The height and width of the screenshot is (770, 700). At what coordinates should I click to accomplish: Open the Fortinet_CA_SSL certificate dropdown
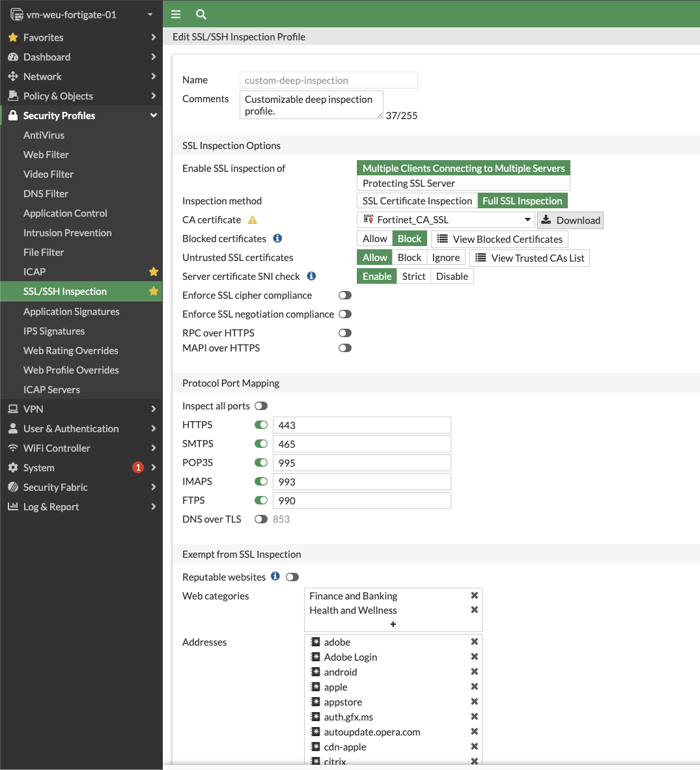pyautogui.click(x=446, y=220)
